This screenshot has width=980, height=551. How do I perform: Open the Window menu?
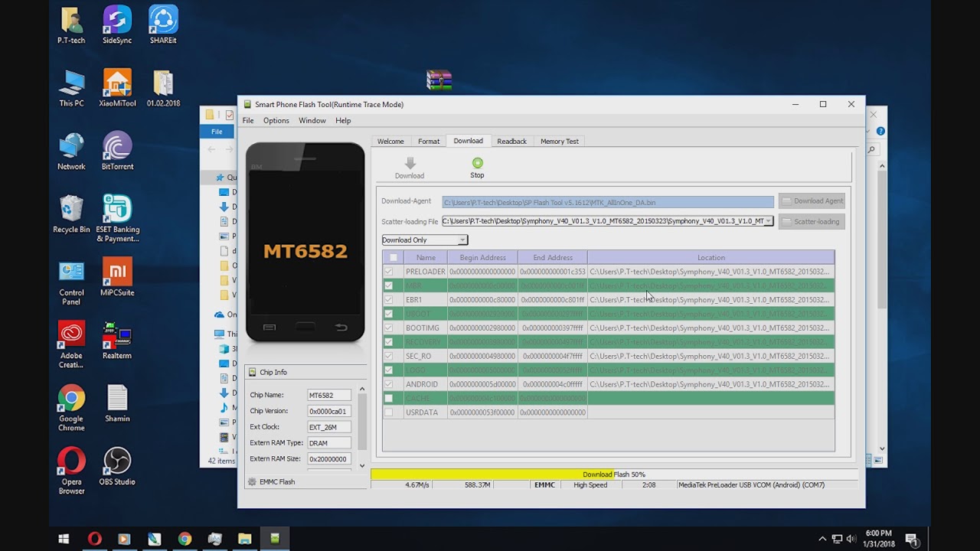tap(312, 121)
